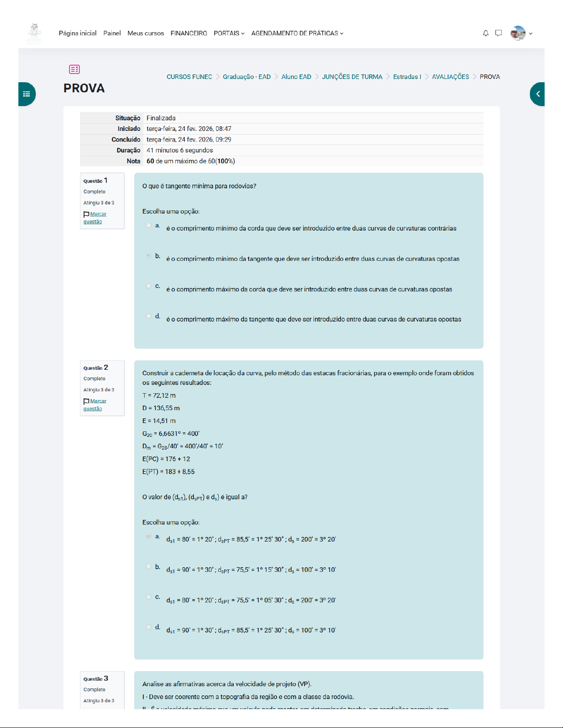
Task: Go to Meus cursos in navigation
Action: pyautogui.click(x=146, y=33)
